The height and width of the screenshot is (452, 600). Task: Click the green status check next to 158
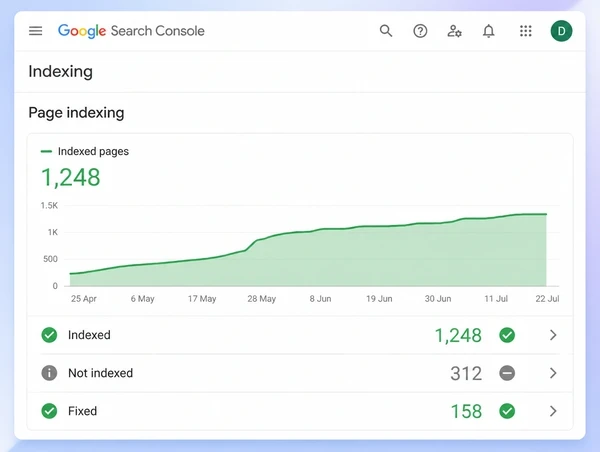coord(507,411)
